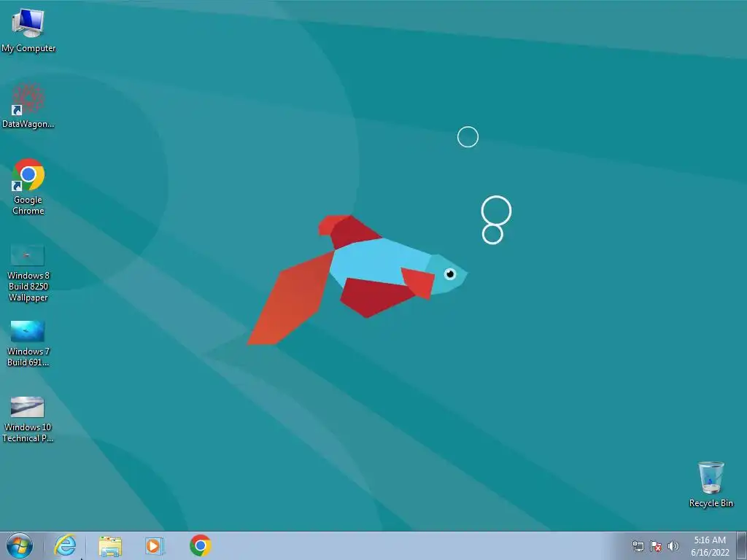Viewport: 747px width, 560px height.
Task: Click the Show desktop button at taskbar end
Action: pyautogui.click(x=742, y=545)
